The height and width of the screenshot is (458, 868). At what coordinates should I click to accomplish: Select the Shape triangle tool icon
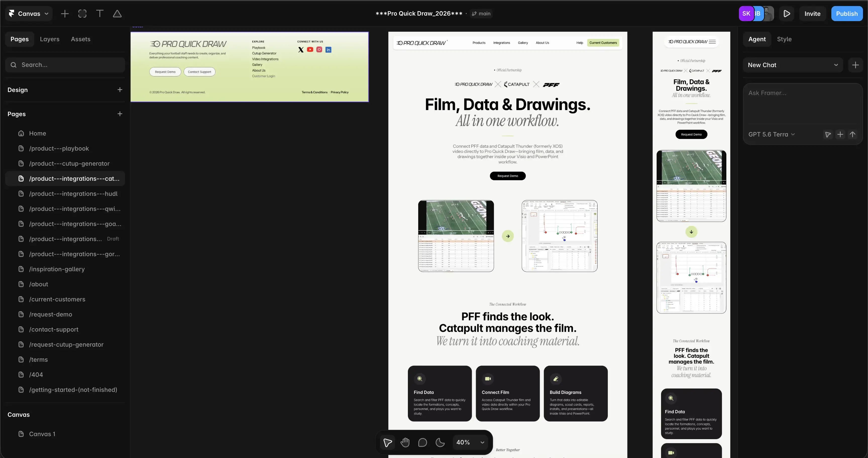117,14
